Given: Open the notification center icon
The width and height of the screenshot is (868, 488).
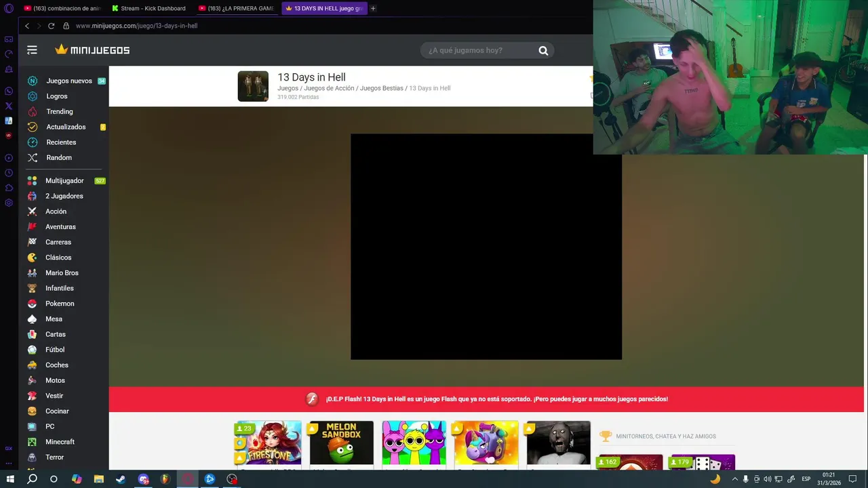Looking at the screenshot, I should 853,479.
